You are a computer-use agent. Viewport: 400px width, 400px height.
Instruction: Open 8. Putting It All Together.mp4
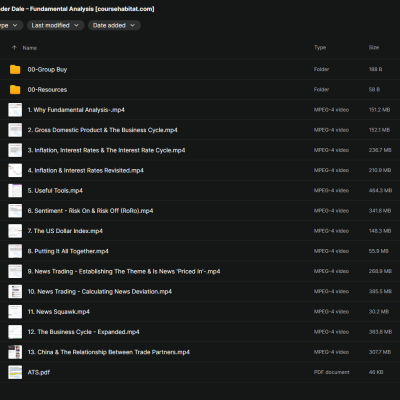68,251
